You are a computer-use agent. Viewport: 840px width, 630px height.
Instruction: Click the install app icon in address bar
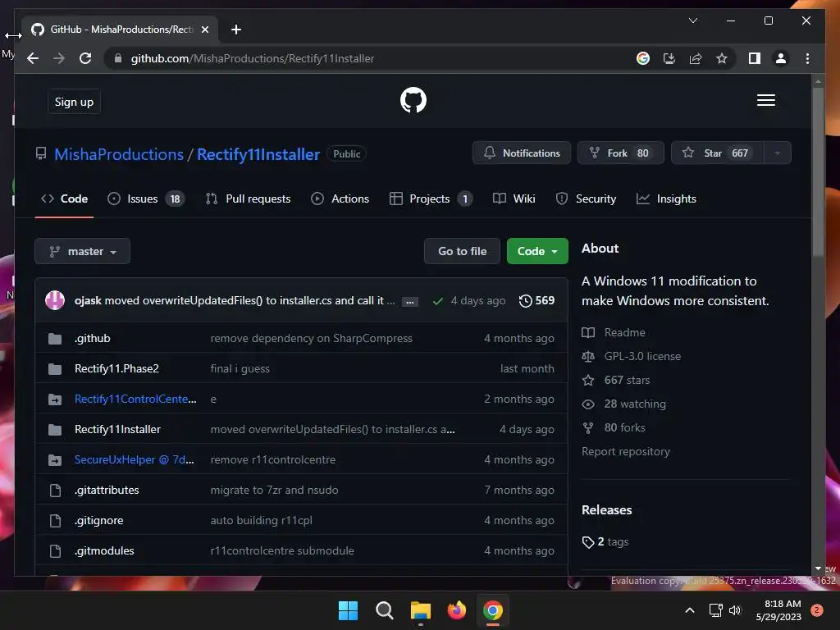(x=669, y=58)
